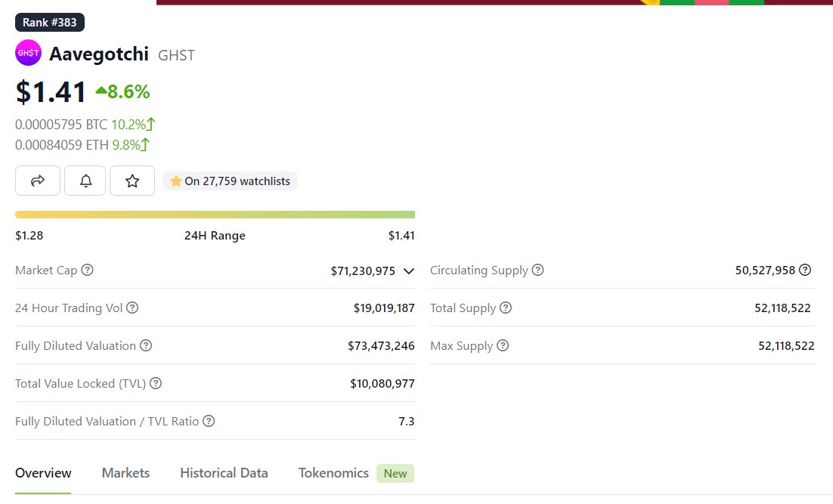Click the $1.28 range low value
The image size is (833, 504).
click(x=29, y=235)
